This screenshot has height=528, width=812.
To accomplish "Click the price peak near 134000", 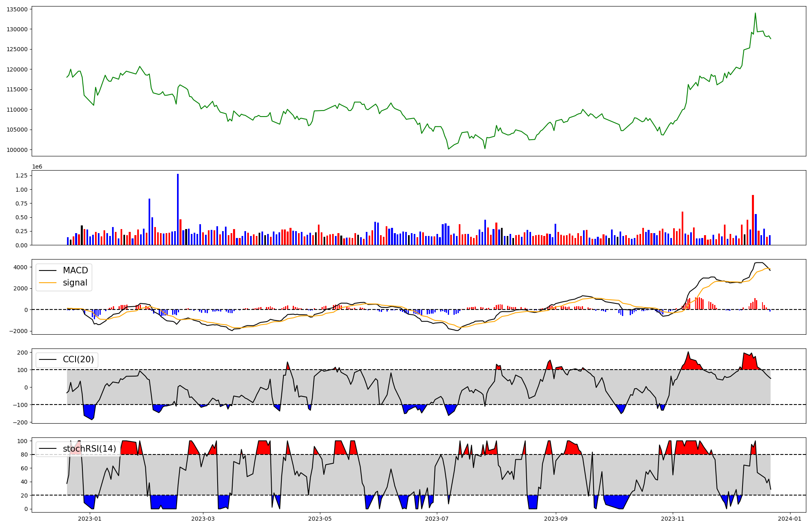I will coord(755,13).
